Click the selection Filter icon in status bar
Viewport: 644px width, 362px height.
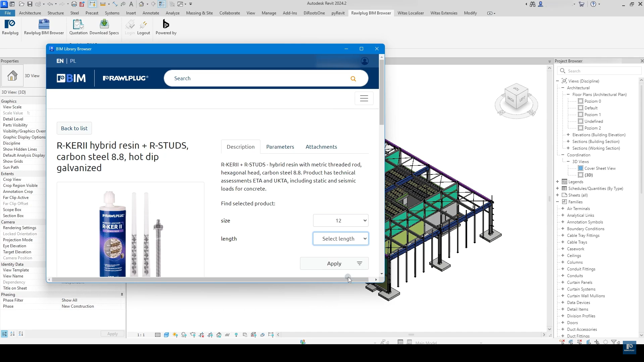(614, 342)
